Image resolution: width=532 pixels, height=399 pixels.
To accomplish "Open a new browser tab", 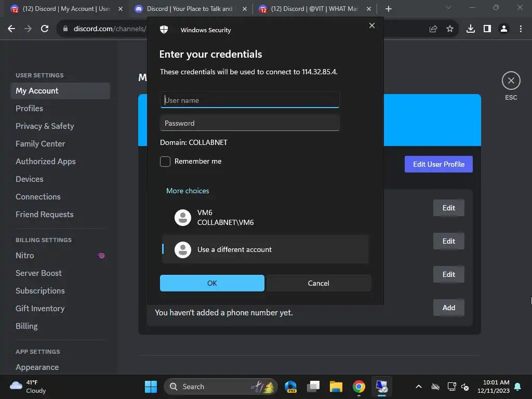I will [x=389, y=9].
